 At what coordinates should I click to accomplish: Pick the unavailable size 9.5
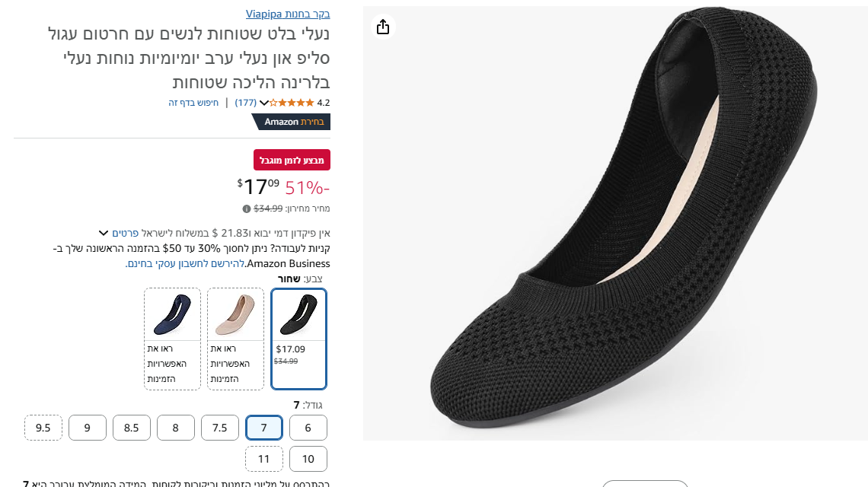point(43,428)
